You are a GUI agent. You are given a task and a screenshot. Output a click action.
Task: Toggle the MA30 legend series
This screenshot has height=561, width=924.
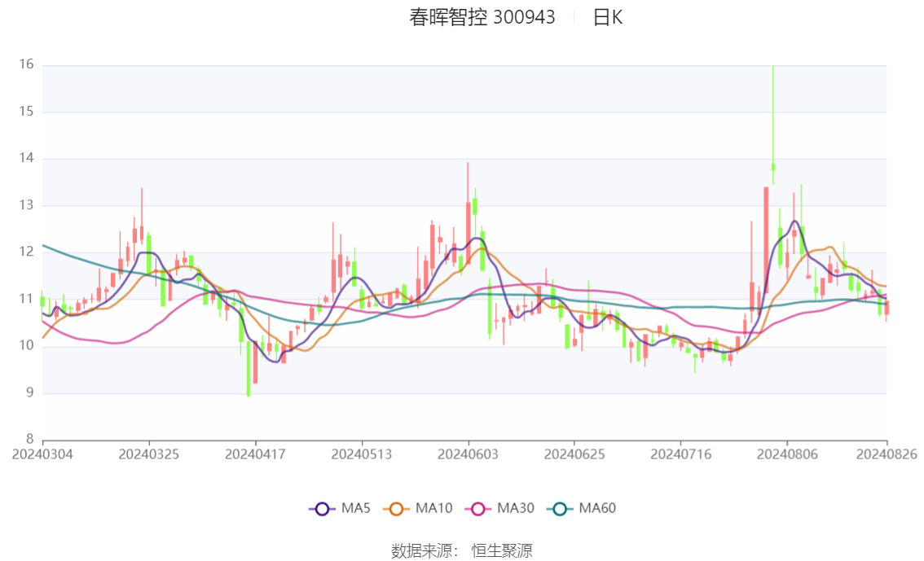(x=499, y=508)
